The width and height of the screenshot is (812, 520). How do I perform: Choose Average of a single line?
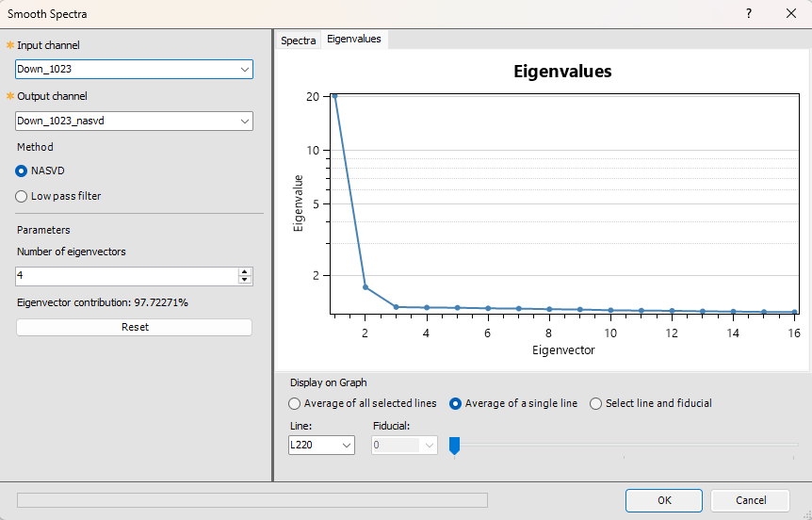point(456,403)
